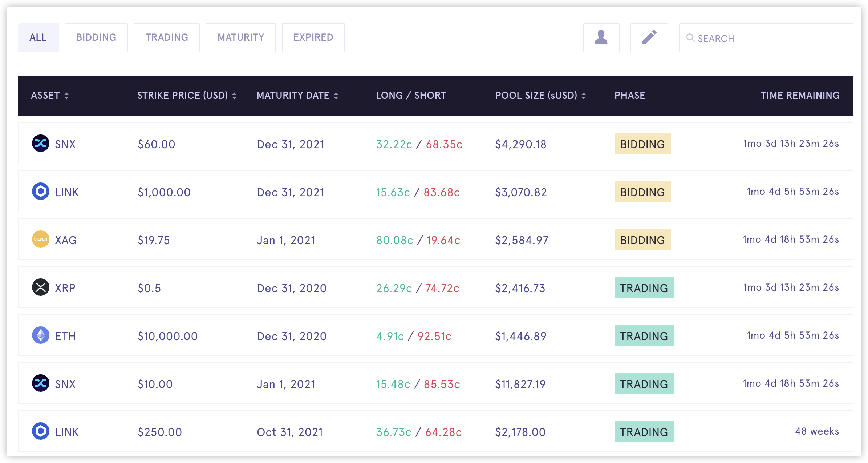The height and width of the screenshot is (463, 868).
Task: Switch to the MATURITY filter tab
Action: [241, 38]
